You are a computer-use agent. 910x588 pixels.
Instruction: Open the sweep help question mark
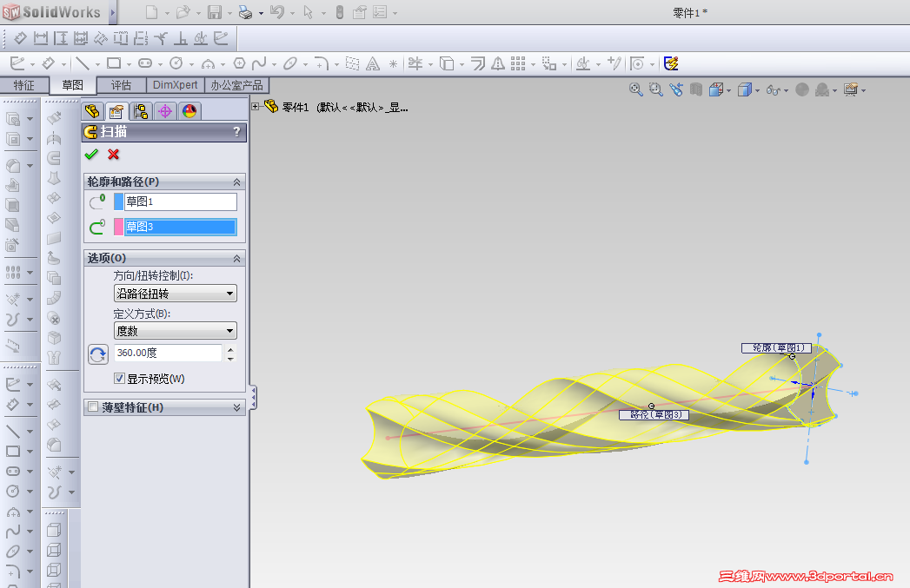[x=236, y=132]
